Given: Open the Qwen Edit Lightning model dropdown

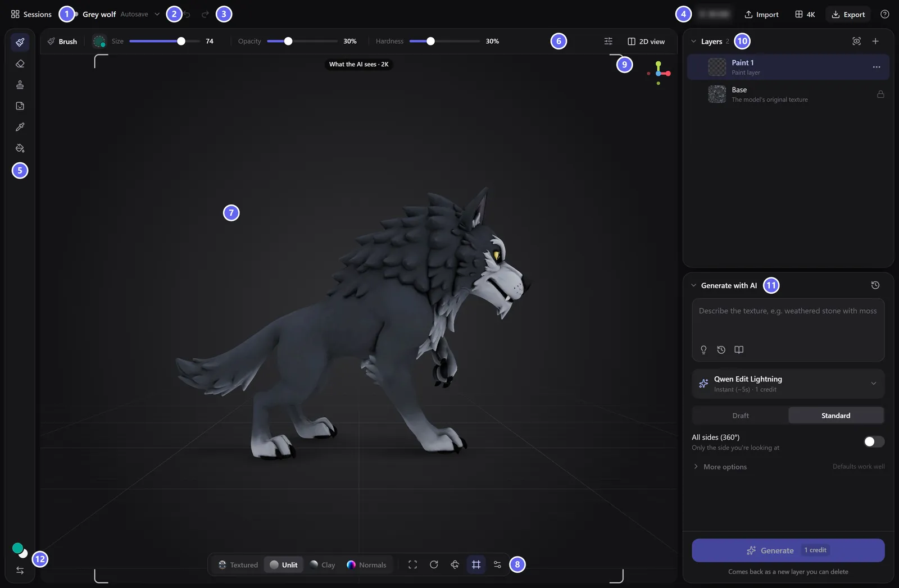Looking at the screenshot, I should pos(788,384).
